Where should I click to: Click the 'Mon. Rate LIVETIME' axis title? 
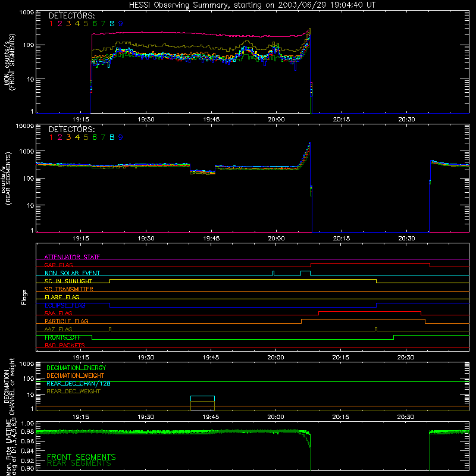click(x=9, y=447)
